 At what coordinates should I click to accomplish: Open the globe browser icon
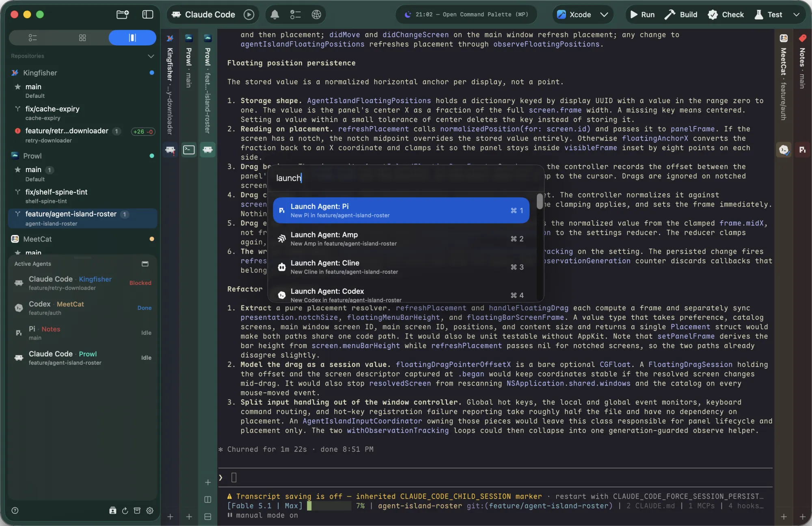[316, 15]
